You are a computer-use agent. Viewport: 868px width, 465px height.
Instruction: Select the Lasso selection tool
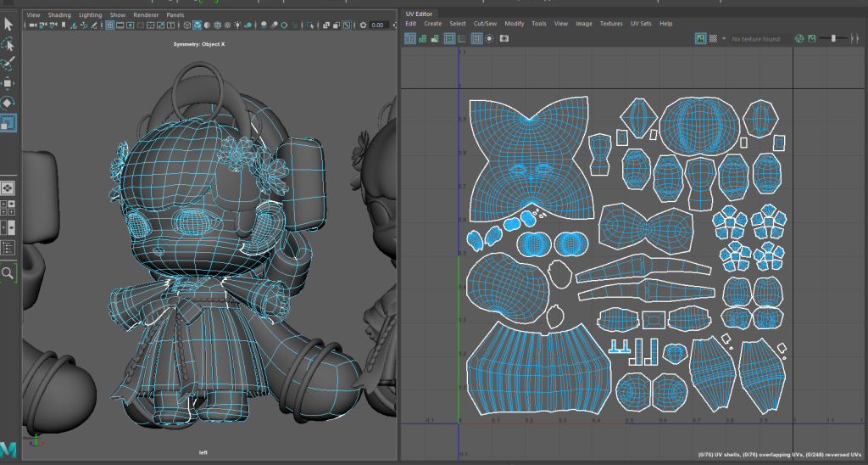click(x=8, y=44)
